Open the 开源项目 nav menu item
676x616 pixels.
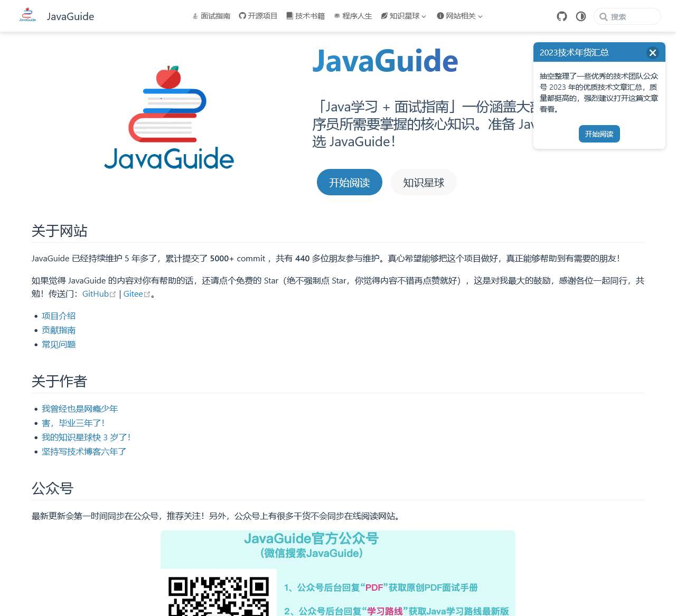[258, 16]
